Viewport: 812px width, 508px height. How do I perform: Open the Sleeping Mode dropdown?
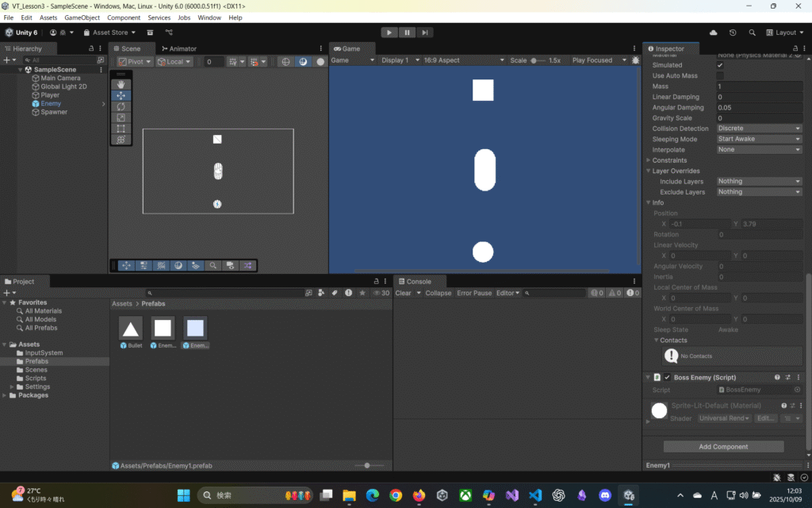coord(759,139)
